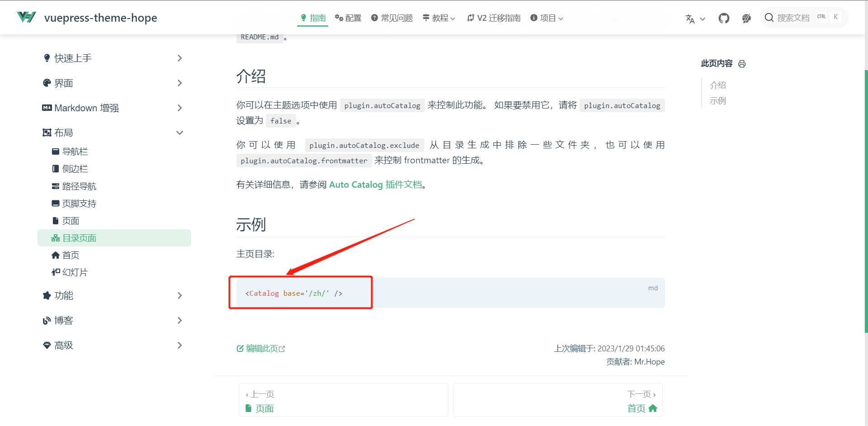868x426 pixels.
Task: Switch to the 配置 navbar menu
Action: [x=348, y=18]
